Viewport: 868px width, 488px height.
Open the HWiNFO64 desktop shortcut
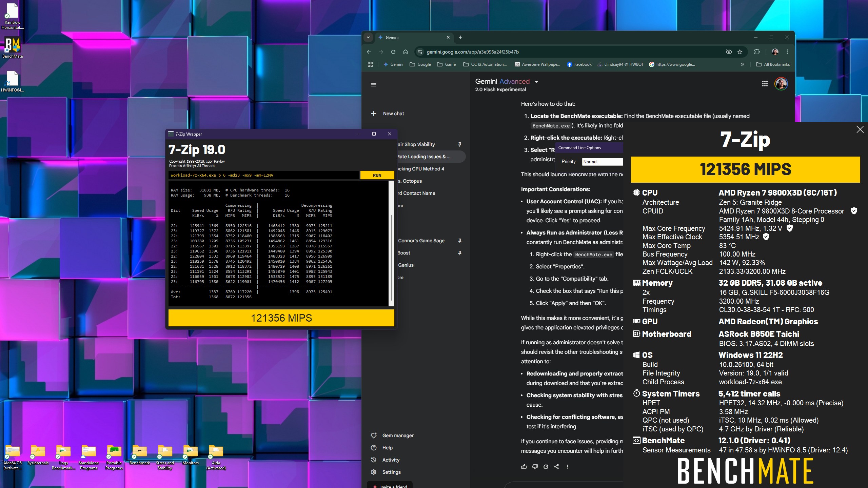pyautogui.click(x=13, y=81)
